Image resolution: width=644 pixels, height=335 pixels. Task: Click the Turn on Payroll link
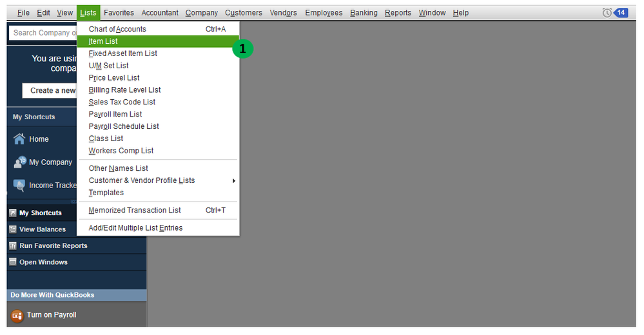pos(52,315)
